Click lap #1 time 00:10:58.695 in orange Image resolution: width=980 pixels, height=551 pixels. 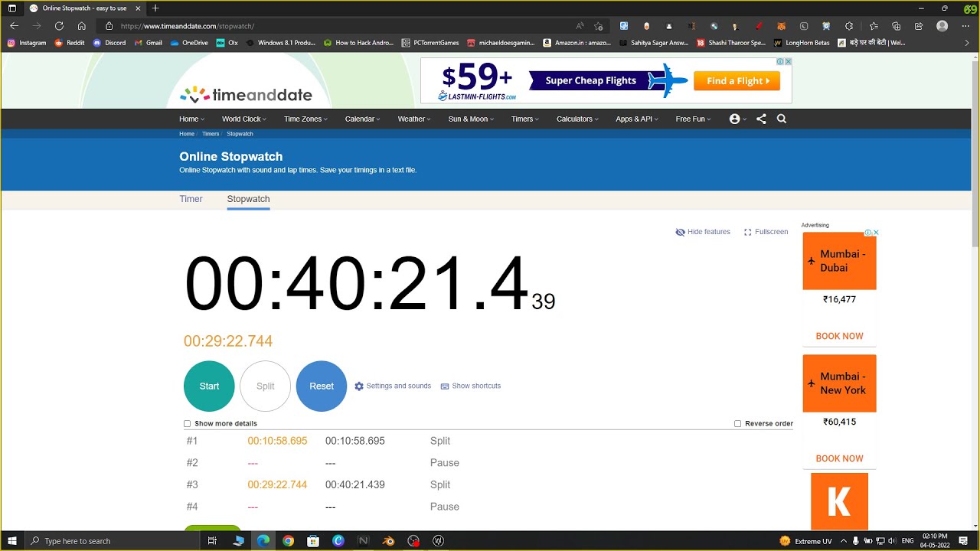point(277,442)
